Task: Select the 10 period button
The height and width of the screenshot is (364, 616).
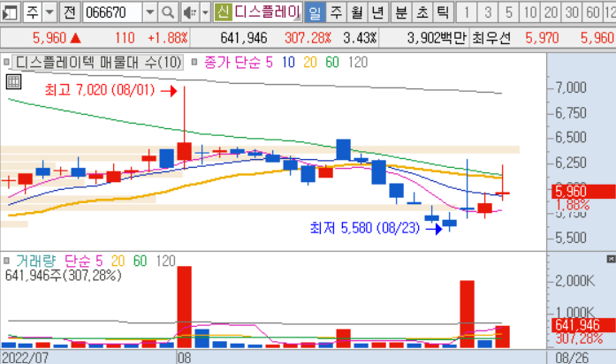Action: (530, 12)
